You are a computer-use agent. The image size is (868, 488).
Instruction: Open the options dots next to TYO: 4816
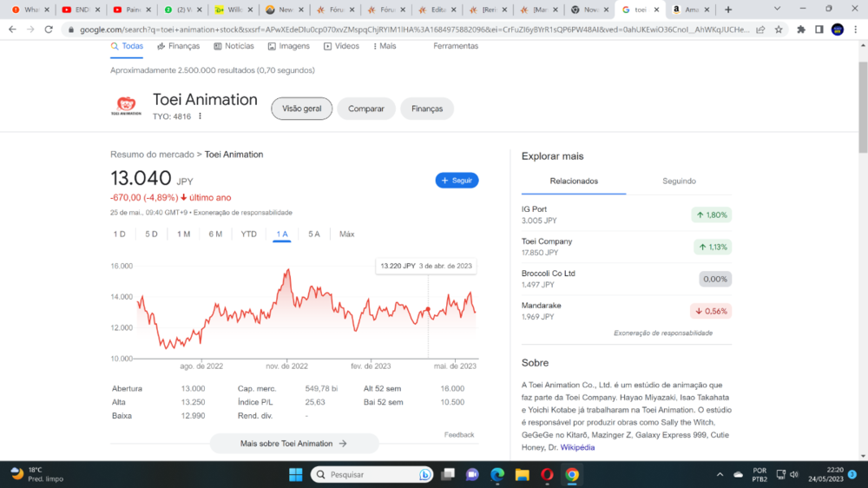[200, 116]
